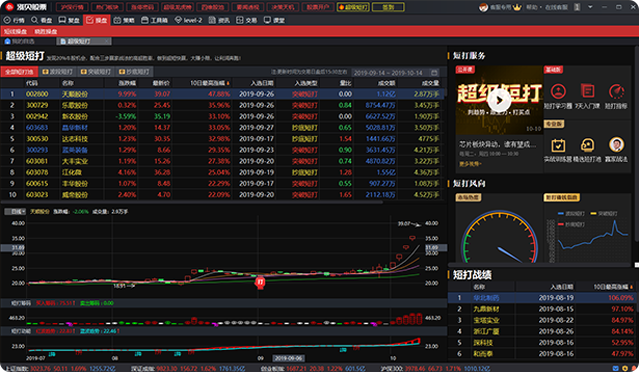Expand the title bar dropdown arrow menu
Viewport: 639px width, 372px height.
(590, 7)
